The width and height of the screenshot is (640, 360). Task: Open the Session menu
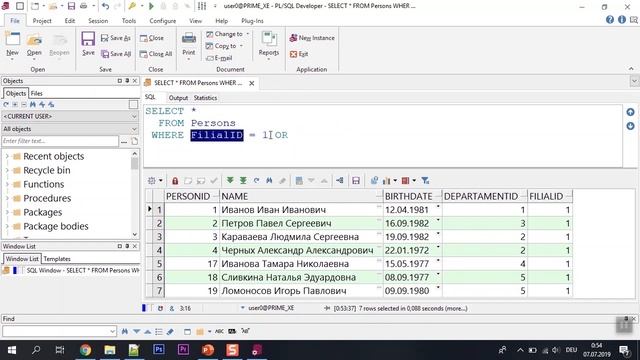click(x=98, y=21)
